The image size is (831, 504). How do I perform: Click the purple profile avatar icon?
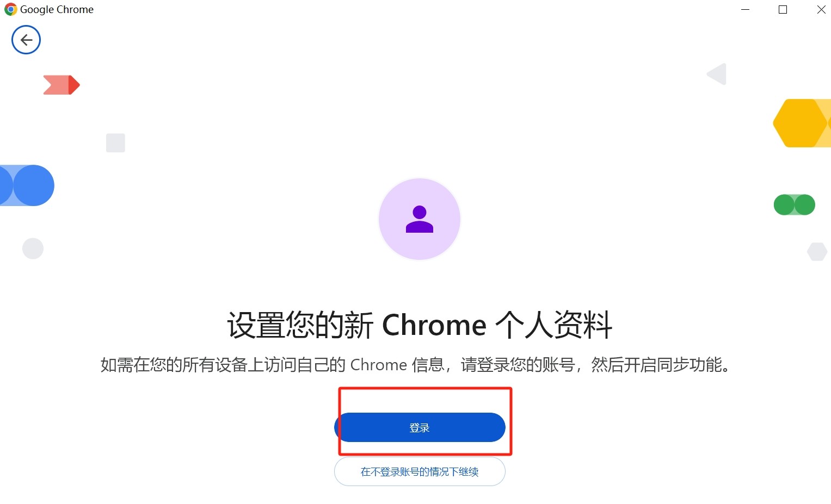(420, 219)
